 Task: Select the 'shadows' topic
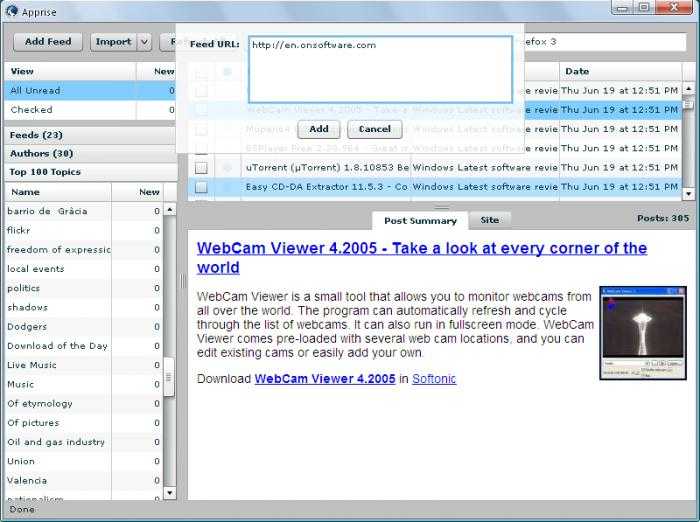click(x=84, y=307)
